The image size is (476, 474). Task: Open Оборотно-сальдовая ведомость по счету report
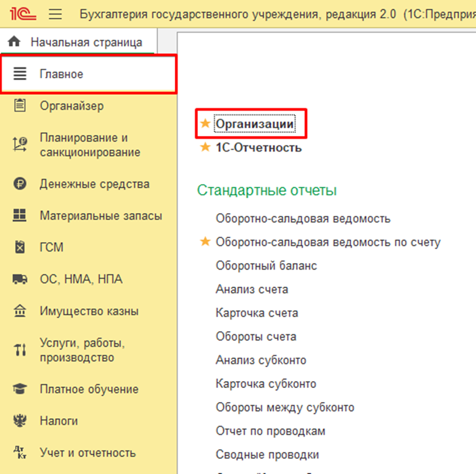328,242
